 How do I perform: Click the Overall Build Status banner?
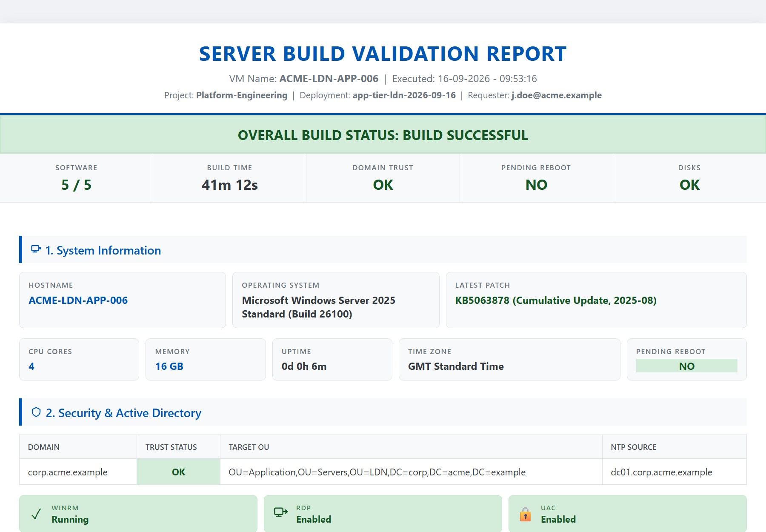(383, 135)
